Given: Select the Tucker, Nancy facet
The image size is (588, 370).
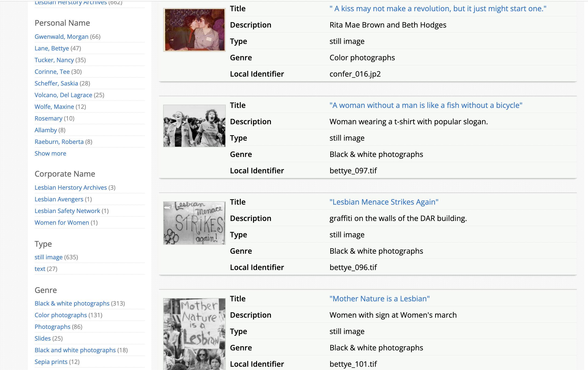Looking at the screenshot, I should point(54,60).
